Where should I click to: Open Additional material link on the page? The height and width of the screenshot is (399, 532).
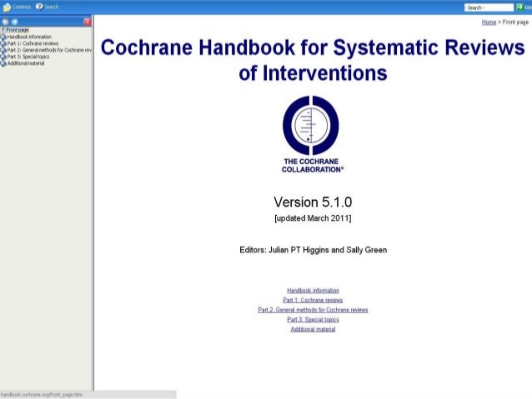pyautogui.click(x=313, y=330)
